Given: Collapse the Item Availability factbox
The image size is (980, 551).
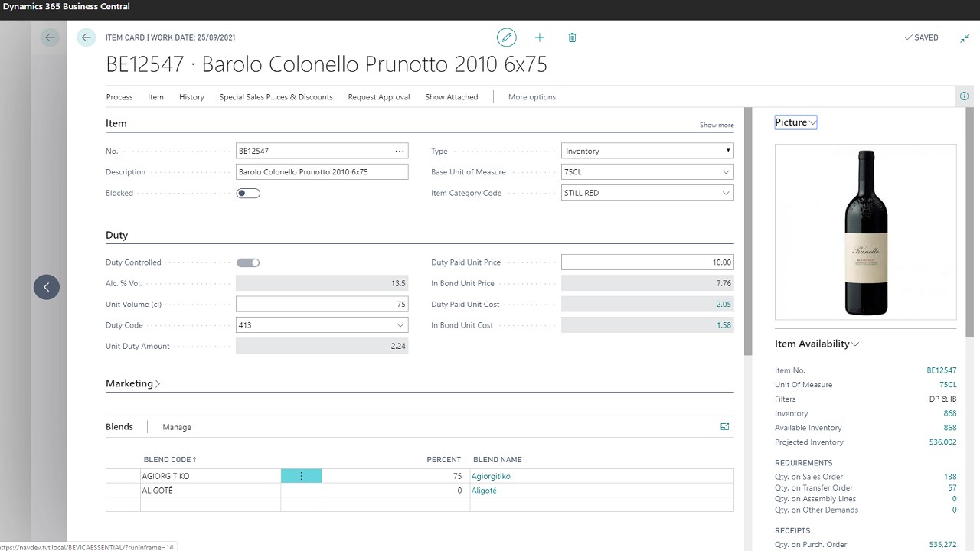Looking at the screenshot, I should click(x=817, y=344).
